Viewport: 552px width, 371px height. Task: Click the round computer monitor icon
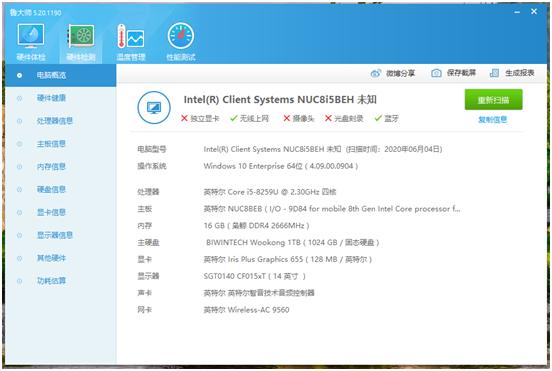[x=154, y=107]
